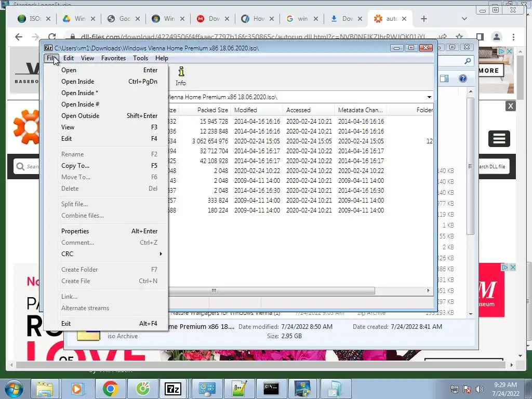Image resolution: width=532 pixels, height=399 pixels.
Task: Open the Command Prompt taskbar icon
Action: pos(271,389)
